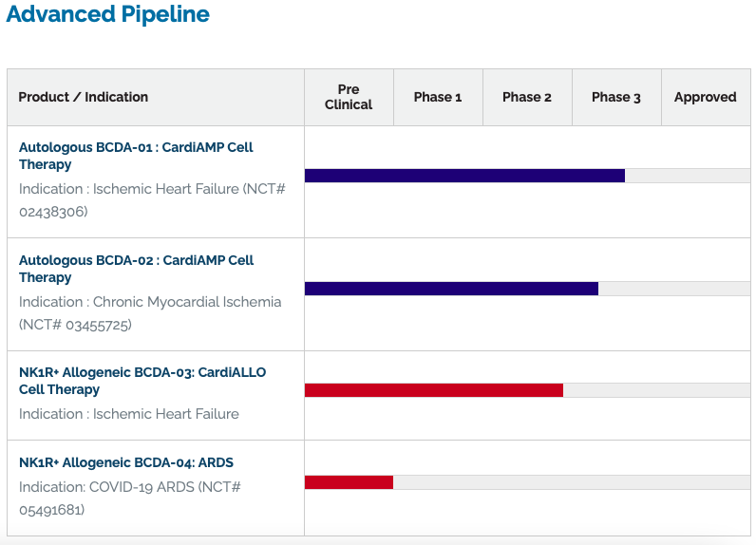Open NK1R+ Allogeneic BCDA-04 ARDS link
This screenshot has height=545, width=756.
[x=125, y=462]
